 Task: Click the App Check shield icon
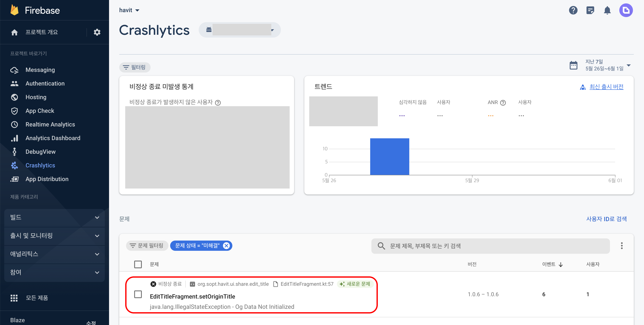14,111
